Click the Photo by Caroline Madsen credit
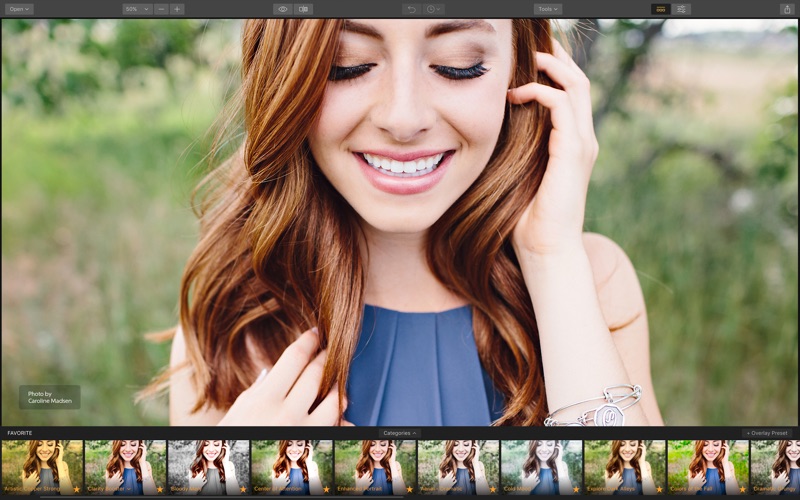 pos(49,397)
